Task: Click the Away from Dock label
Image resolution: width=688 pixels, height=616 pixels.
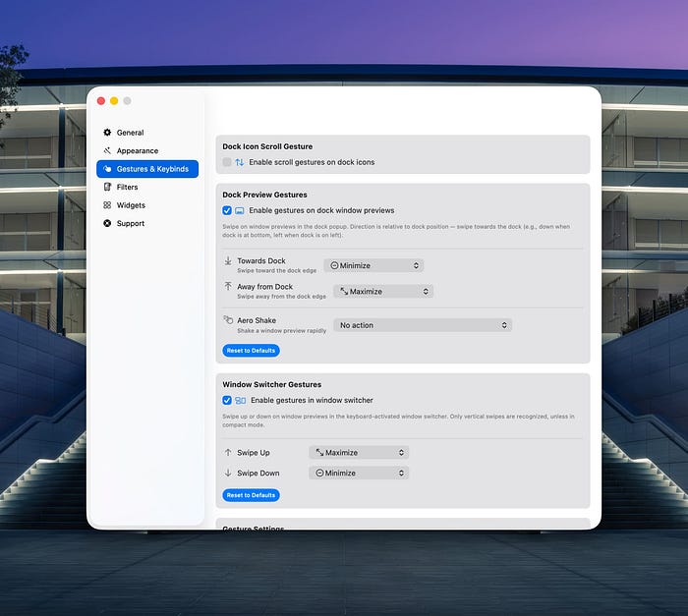Action: (265, 287)
